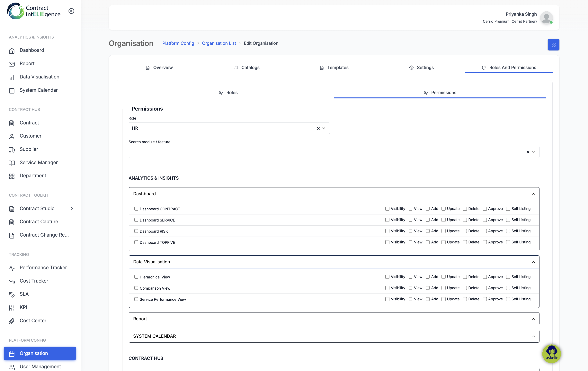Follow the Platform Config breadcrumb link
The image size is (588, 371).
pos(178,43)
